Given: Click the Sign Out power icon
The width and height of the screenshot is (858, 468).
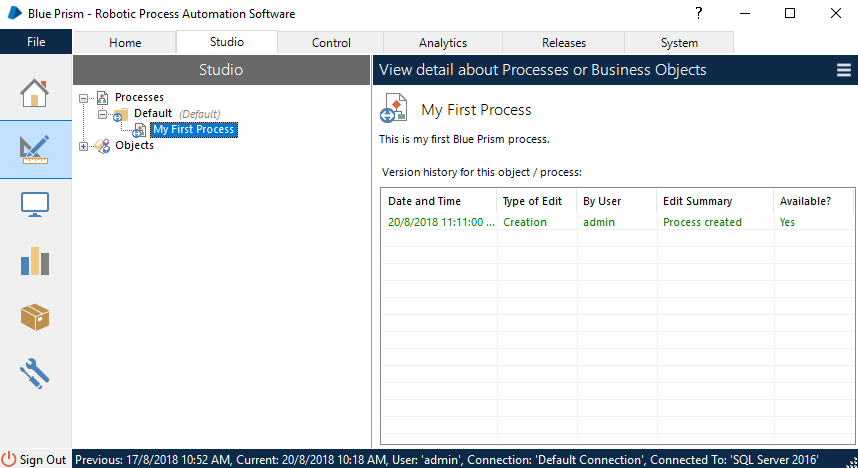Looking at the screenshot, I should (x=9, y=459).
